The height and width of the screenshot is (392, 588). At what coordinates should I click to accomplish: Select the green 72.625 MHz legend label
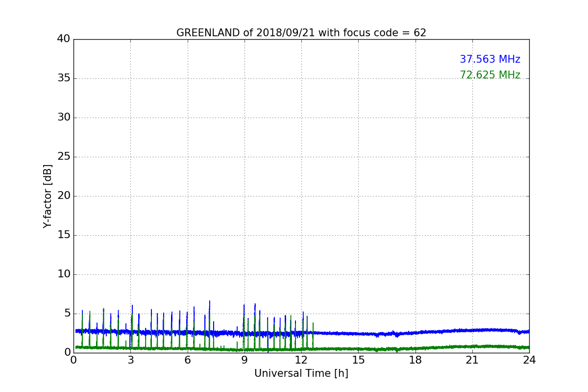point(490,75)
